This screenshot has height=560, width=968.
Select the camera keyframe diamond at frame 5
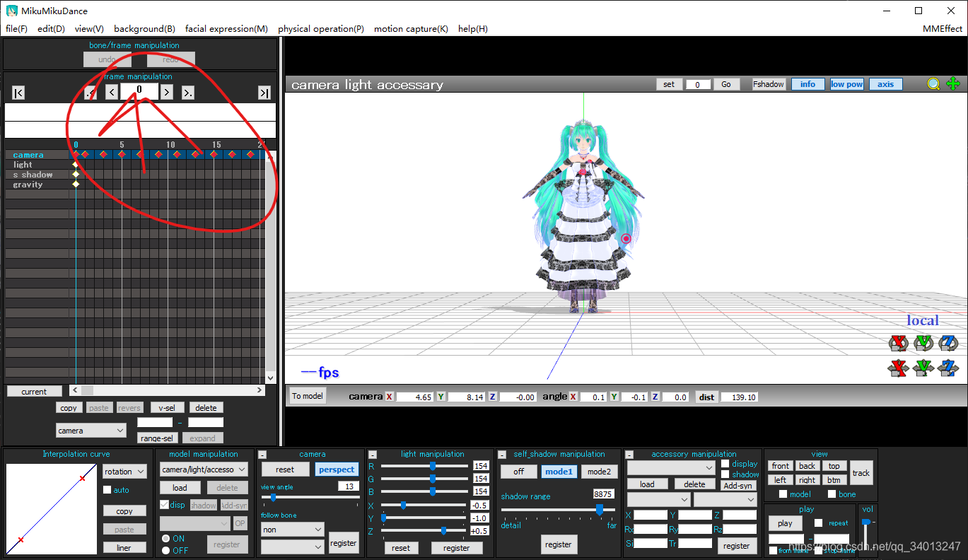pos(122,154)
